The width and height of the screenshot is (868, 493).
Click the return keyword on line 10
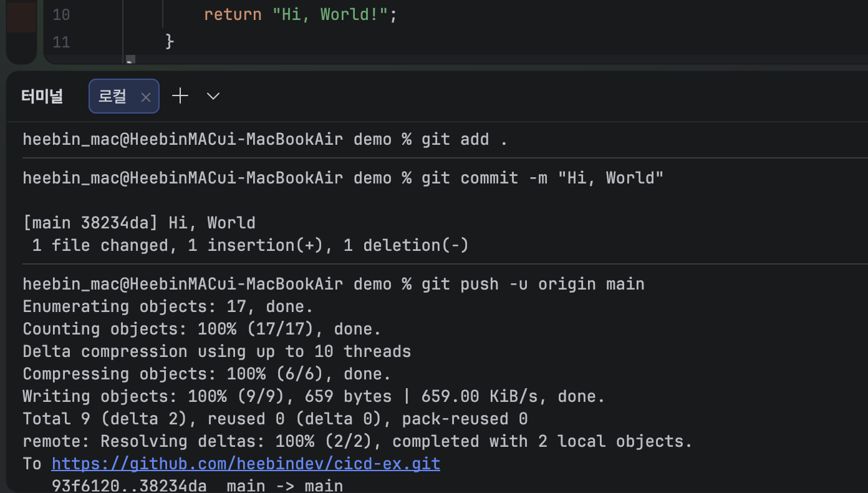point(233,14)
